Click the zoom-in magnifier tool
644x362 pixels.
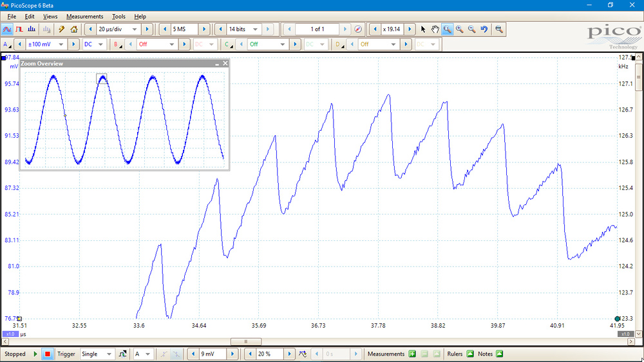tap(460, 29)
